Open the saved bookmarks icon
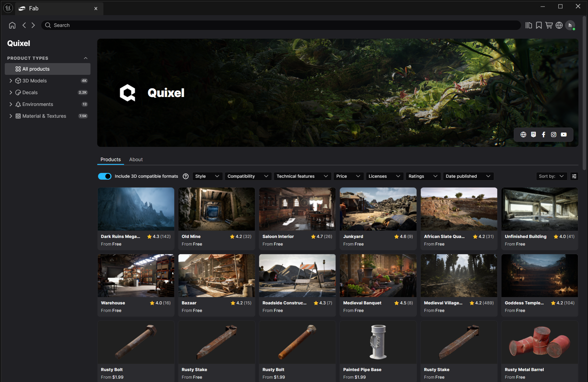The image size is (588, 382). coord(539,25)
